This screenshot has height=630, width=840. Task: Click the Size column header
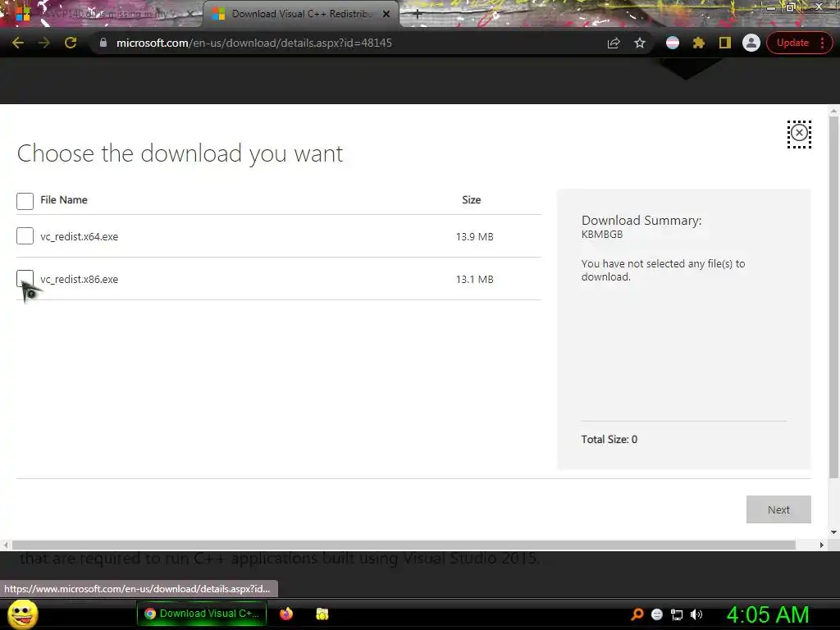(x=472, y=200)
